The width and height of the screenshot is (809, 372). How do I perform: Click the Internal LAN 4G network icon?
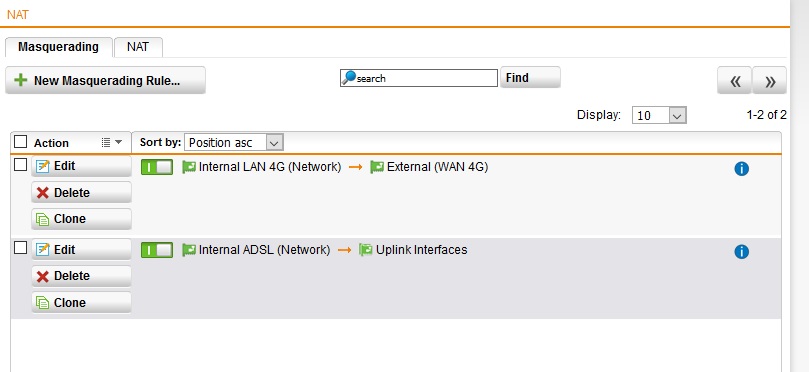(189, 167)
